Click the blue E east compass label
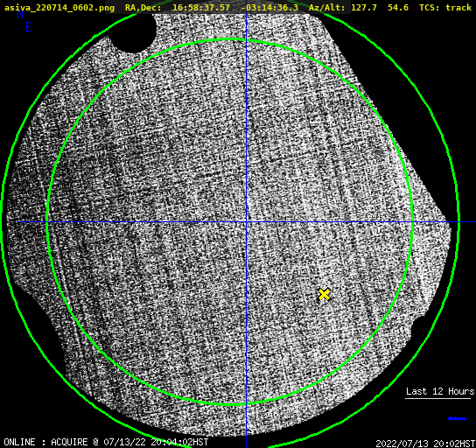476x448 pixels. [29, 27]
